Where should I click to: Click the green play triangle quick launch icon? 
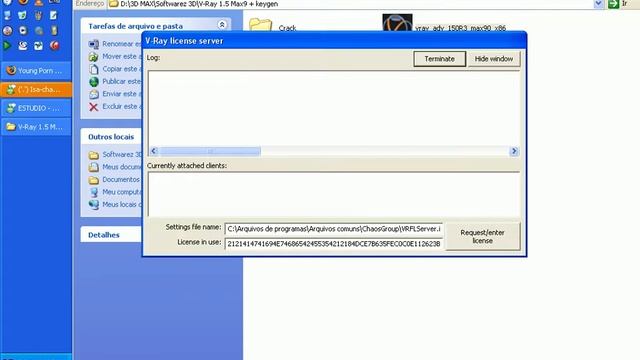click(x=7, y=46)
